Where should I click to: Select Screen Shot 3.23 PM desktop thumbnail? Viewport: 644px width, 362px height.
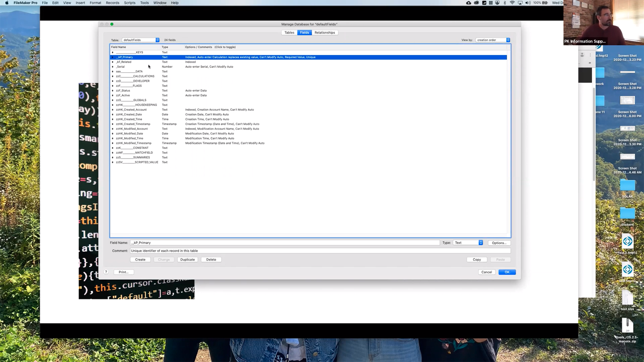(x=628, y=58)
